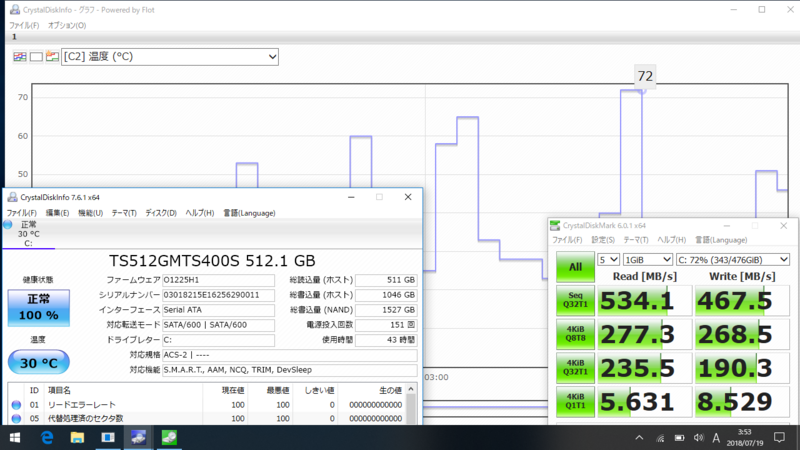Open ファイル(F) menu in CrystalDiskInfo
The width and height of the screenshot is (800, 450).
coord(21,213)
